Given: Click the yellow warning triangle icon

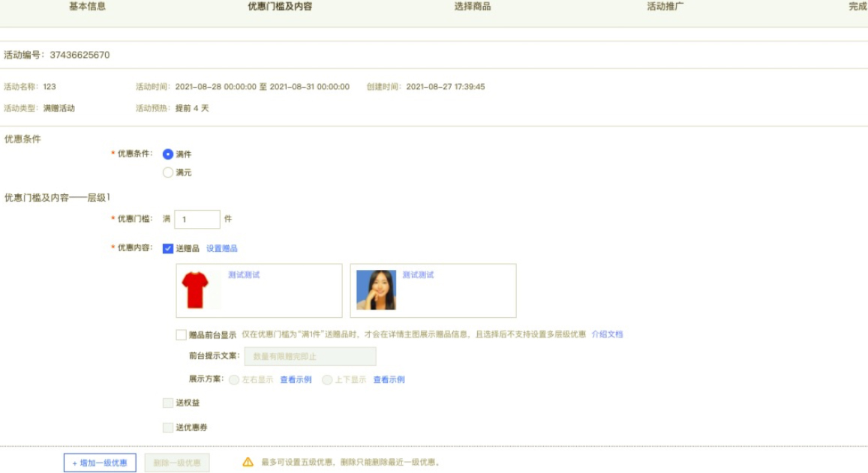Looking at the screenshot, I should click(248, 463).
